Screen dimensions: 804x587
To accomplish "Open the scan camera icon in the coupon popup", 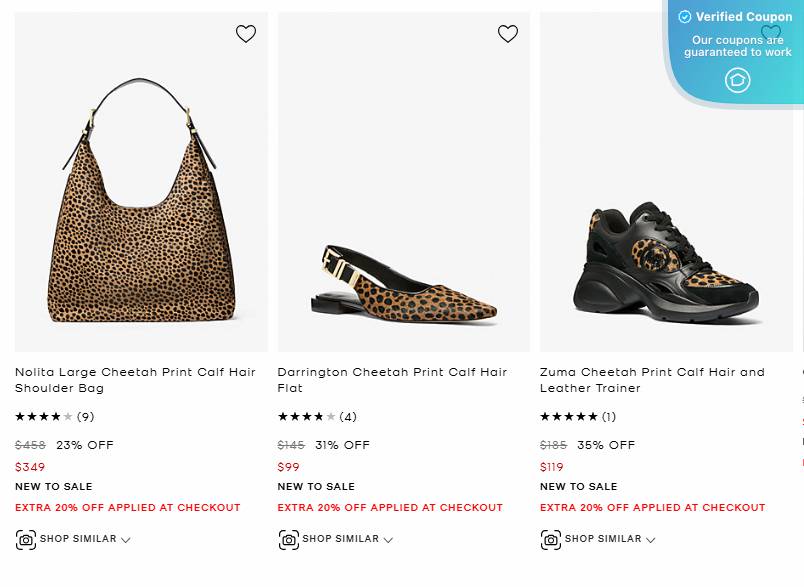I will click(x=737, y=79).
